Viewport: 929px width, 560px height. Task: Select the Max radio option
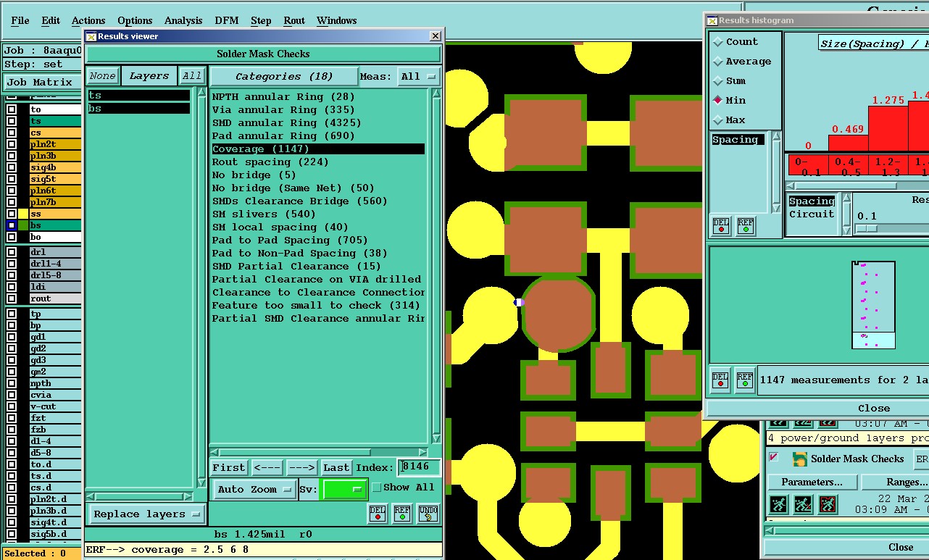pyautogui.click(x=718, y=120)
